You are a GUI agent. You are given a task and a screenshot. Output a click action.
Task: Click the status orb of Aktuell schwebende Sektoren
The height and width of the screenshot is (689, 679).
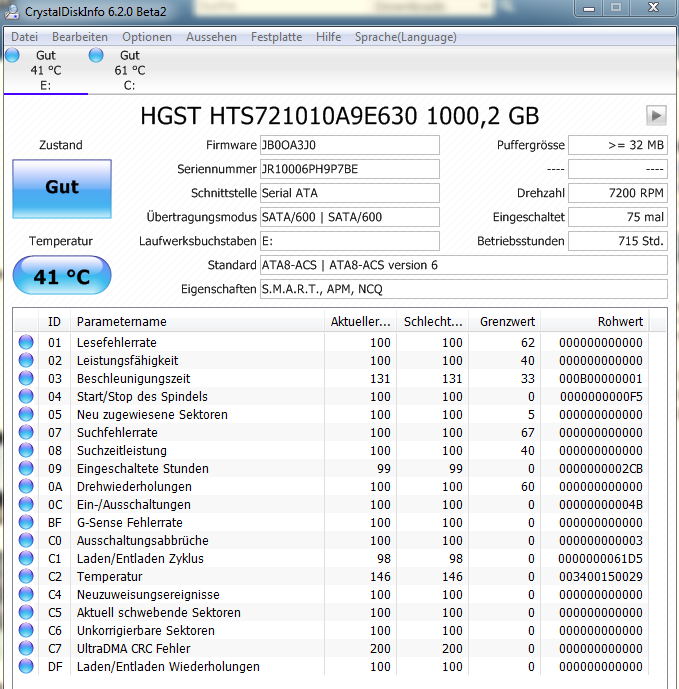(x=26, y=612)
